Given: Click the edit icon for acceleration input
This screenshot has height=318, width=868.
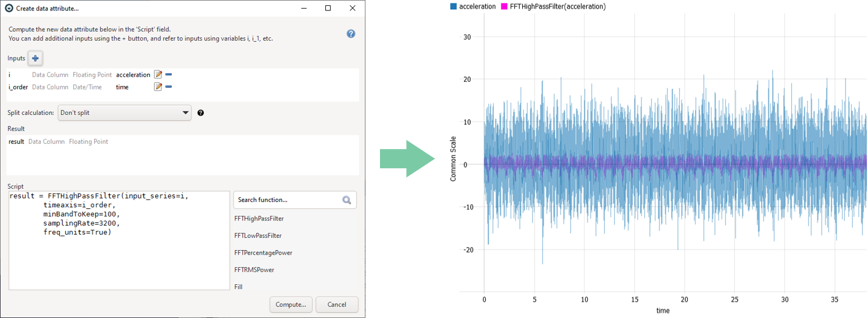Looking at the screenshot, I should [157, 75].
